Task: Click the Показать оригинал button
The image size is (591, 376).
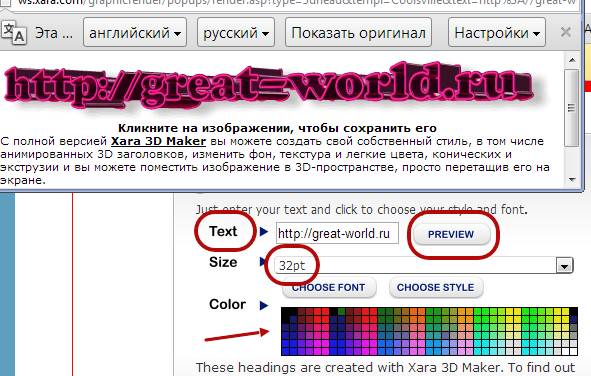Action: pos(358,33)
